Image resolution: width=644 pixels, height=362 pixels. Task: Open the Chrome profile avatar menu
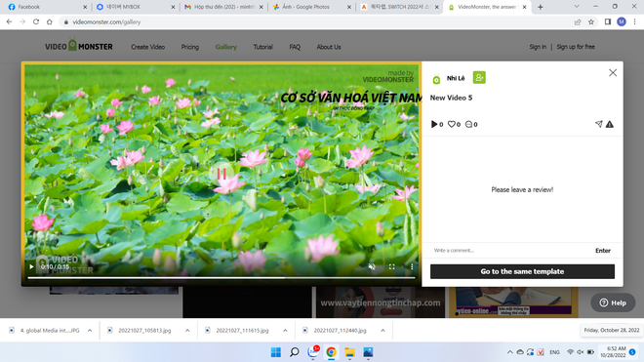[x=622, y=21]
